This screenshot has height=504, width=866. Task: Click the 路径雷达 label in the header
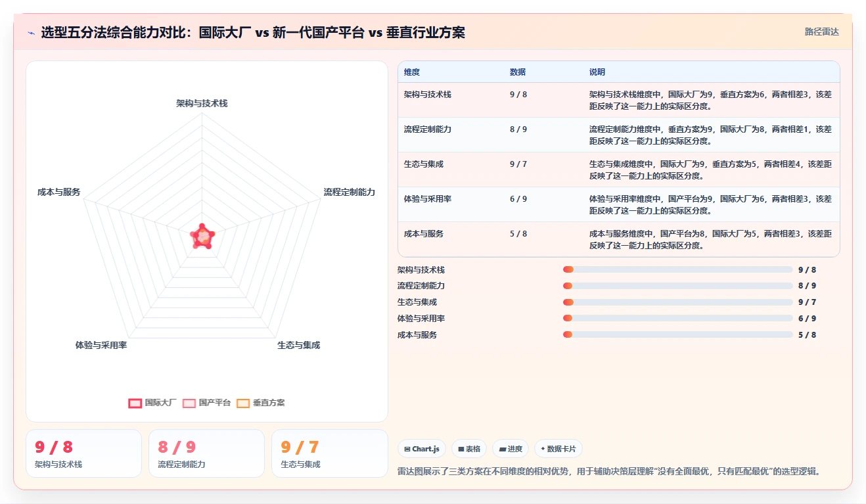[822, 32]
